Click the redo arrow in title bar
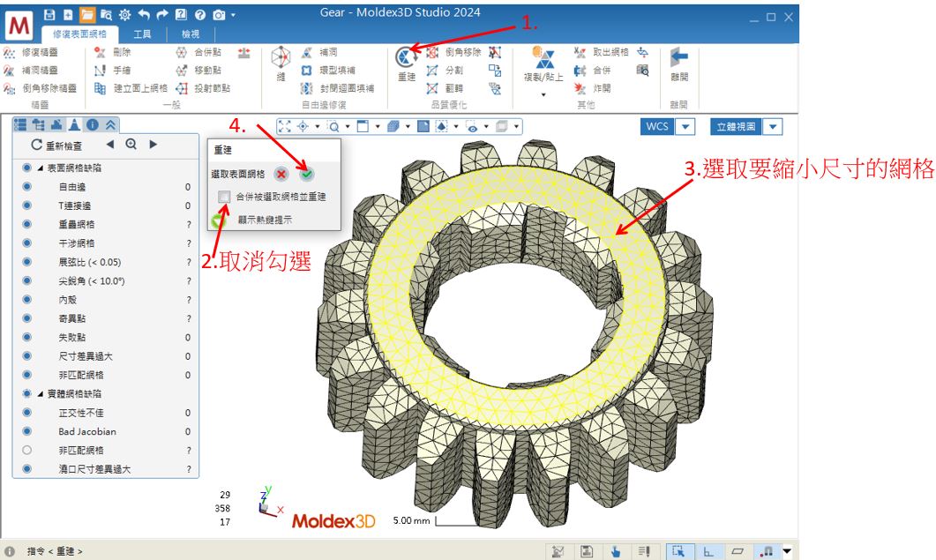The width and height of the screenshot is (936, 560). point(162,15)
